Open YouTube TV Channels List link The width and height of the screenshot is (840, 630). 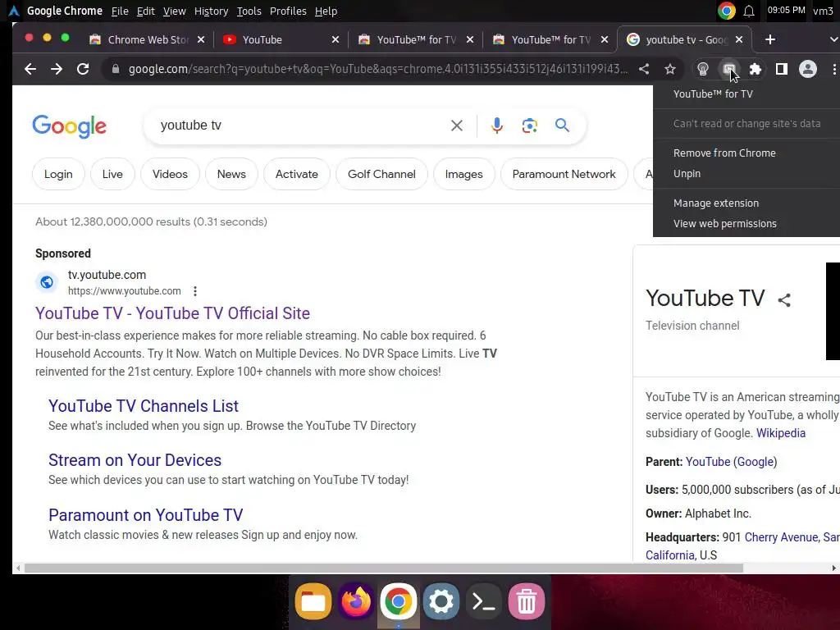(x=144, y=406)
